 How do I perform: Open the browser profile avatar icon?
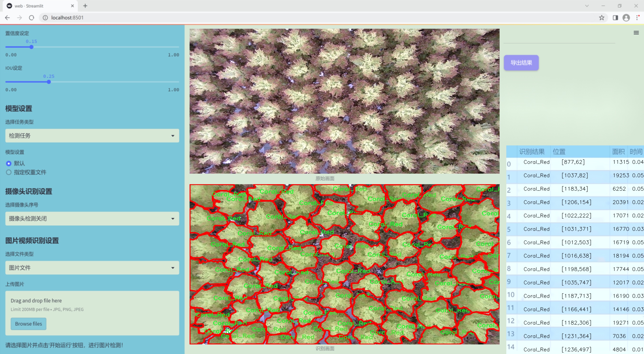(x=626, y=18)
